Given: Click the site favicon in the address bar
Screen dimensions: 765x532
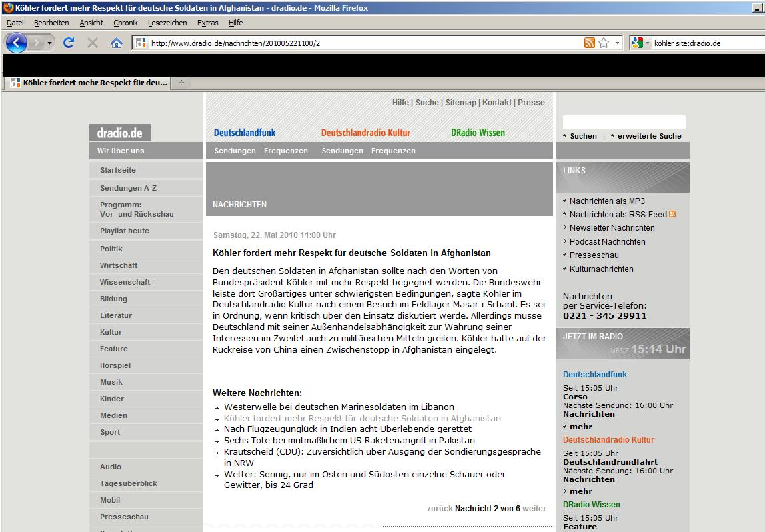Looking at the screenshot, I should point(141,43).
